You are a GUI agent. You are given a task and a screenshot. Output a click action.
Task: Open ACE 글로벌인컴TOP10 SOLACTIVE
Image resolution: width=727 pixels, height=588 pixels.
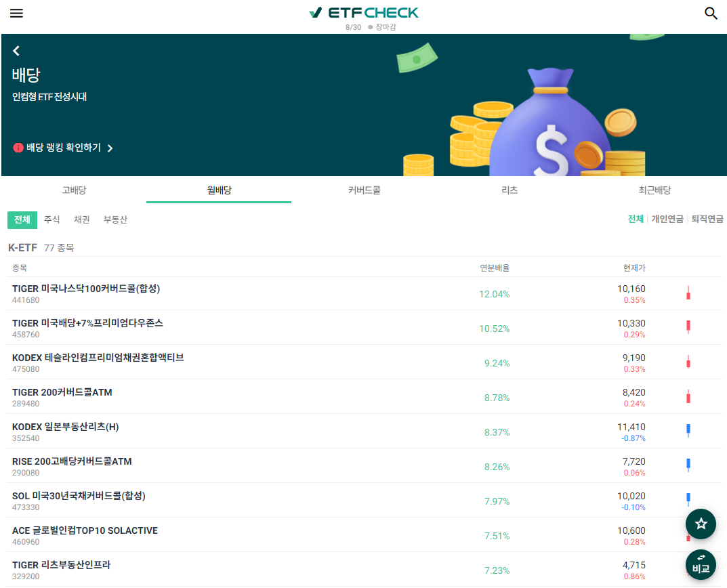click(85, 530)
